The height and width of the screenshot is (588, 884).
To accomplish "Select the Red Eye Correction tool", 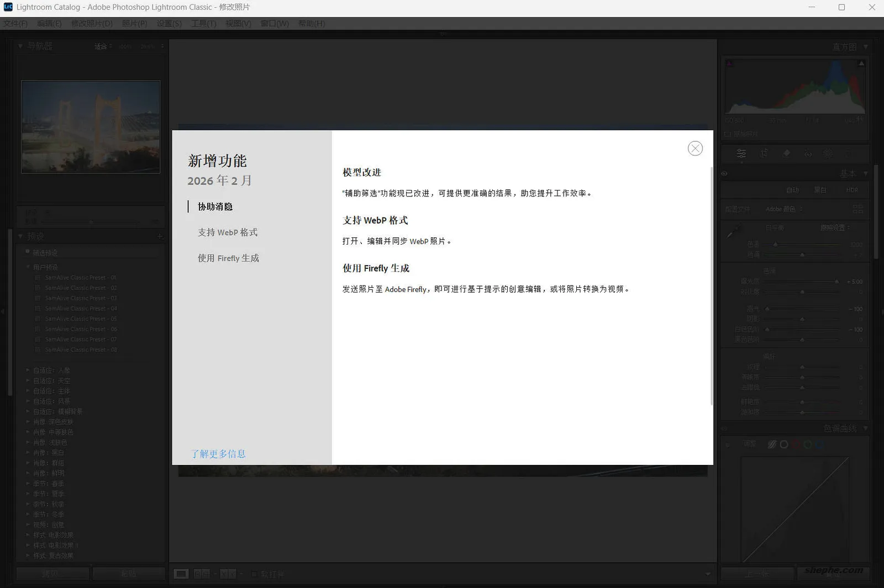I will tap(808, 153).
